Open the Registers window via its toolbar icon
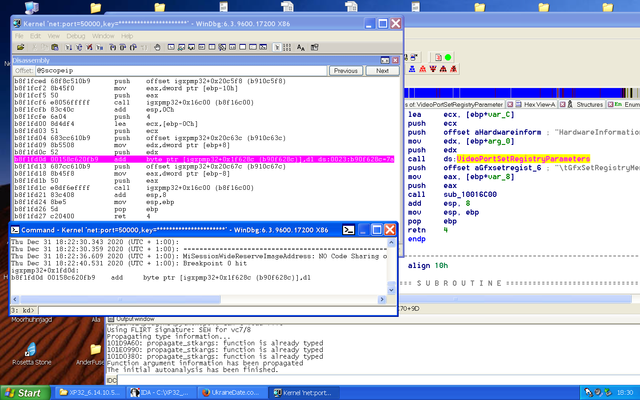Image resolution: width=640 pixels, height=400 pixels. (x=201, y=47)
